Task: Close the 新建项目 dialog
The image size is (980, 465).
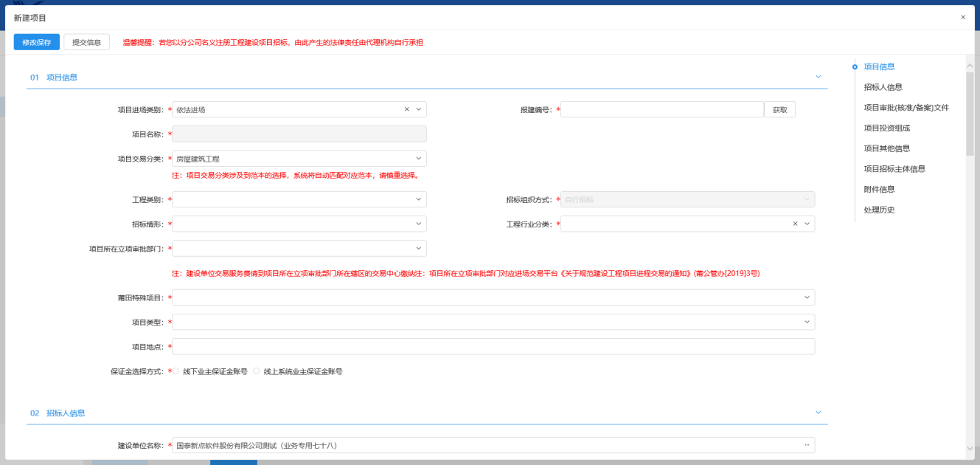Action: pyautogui.click(x=962, y=17)
